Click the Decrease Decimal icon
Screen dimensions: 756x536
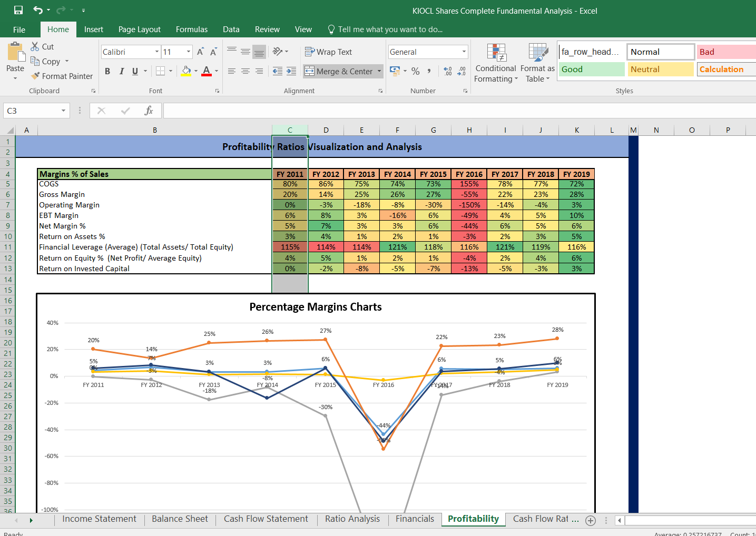point(462,71)
